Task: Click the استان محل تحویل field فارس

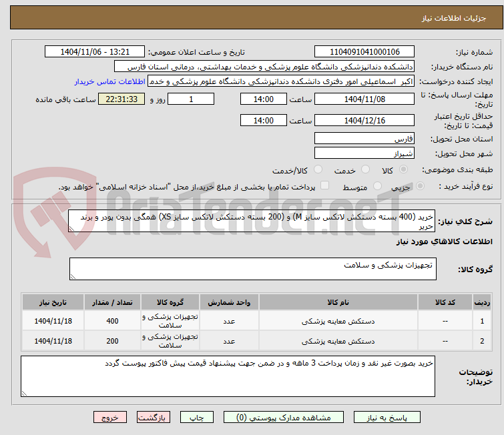Action: click(x=364, y=139)
